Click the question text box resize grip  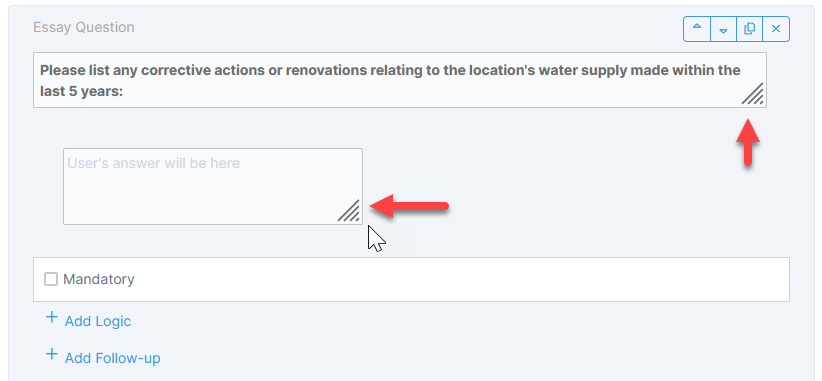tap(753, 95)
